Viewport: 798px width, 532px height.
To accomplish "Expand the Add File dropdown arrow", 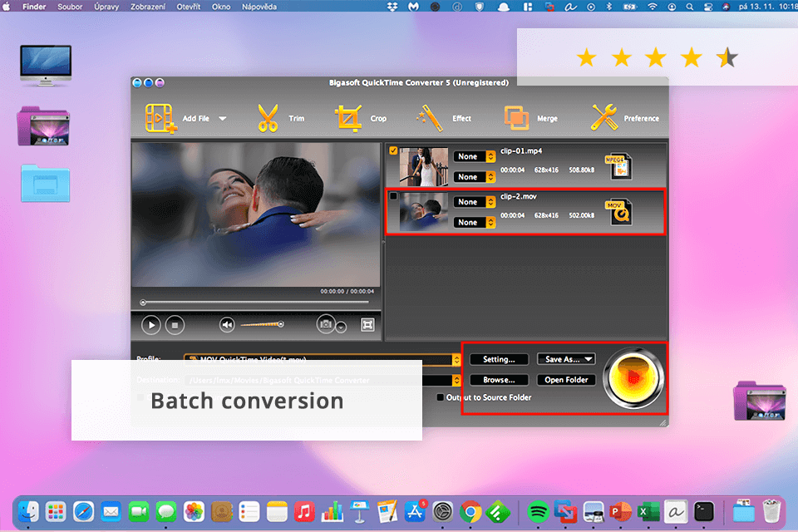I will click(223, 119).
